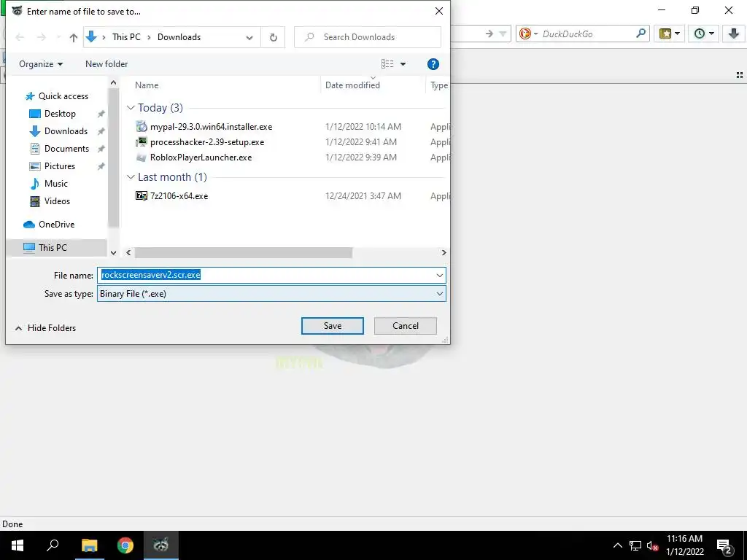Select processhacker-2.39-setup.exe file name
Image resolution: width=747 pixels, height=560 pixels.
[207, 142]
